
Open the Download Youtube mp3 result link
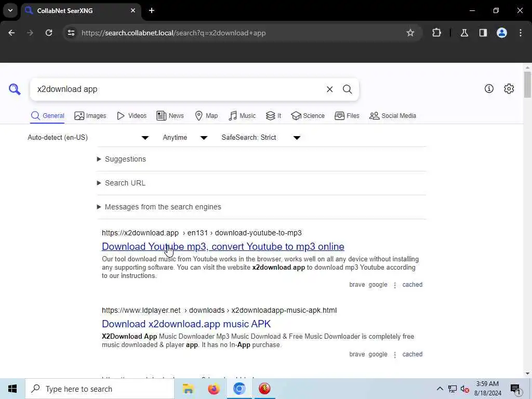(x=223, y=247)
